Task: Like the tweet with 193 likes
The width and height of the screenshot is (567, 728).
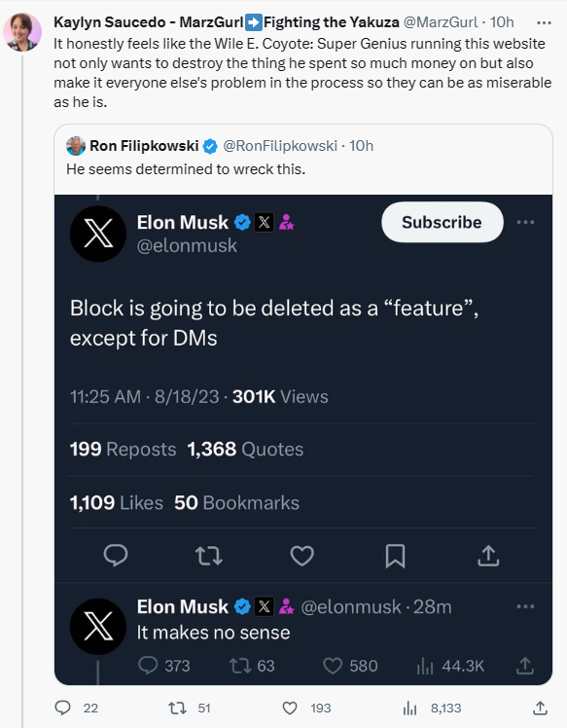Action: click(x=290, y=708)
